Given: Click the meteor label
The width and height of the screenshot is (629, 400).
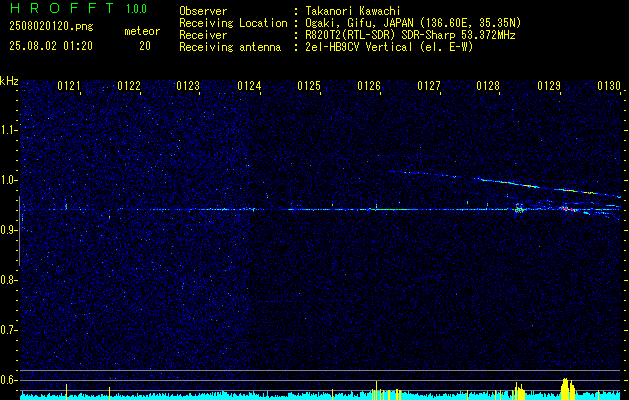Looking at the screenshot, I should pos(142,31).
